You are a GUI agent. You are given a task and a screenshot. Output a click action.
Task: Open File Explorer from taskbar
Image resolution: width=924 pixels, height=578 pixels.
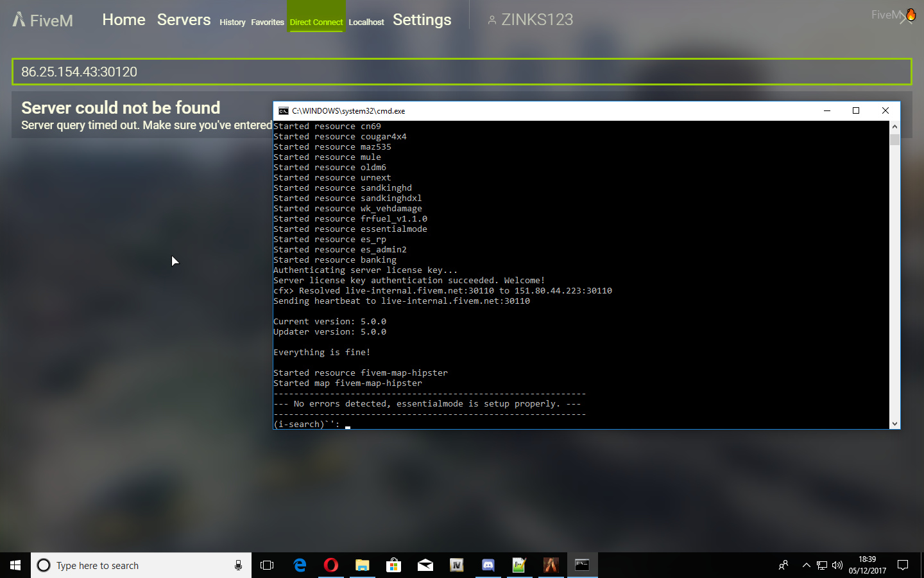click(363, 565)
